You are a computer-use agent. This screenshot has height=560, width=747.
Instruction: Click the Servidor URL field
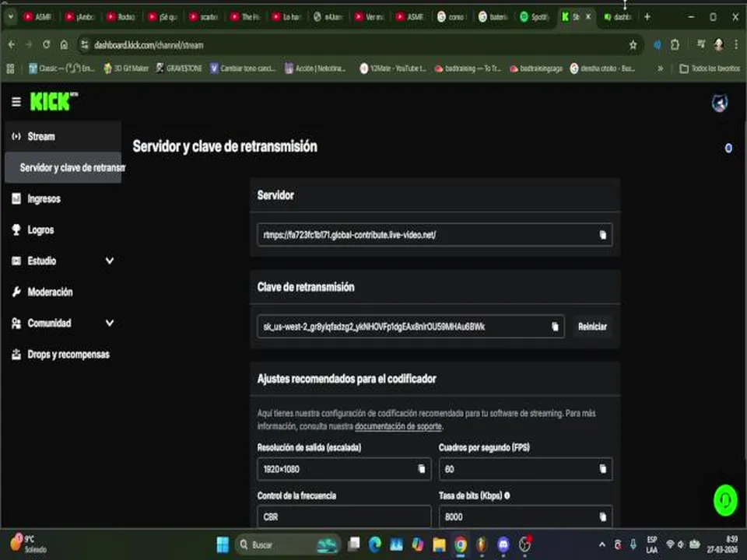coord(434,235)
